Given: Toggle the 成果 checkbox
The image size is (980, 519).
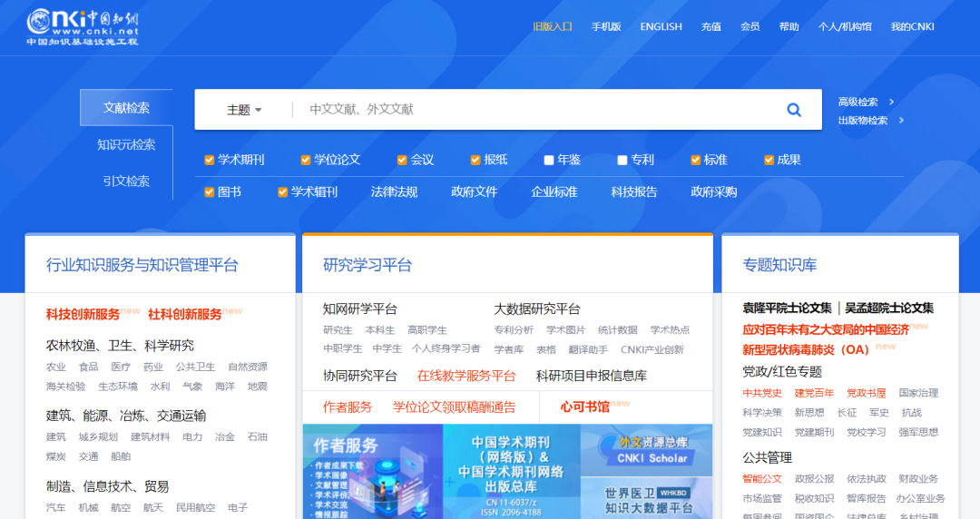Looking at the screenshot, I should click(769, 160).
